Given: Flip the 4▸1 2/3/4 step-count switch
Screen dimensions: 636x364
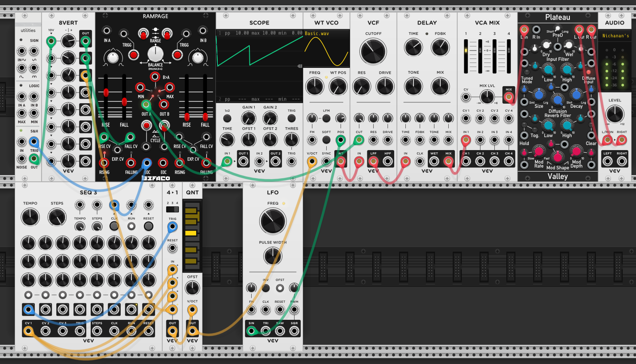Looking at the screenshot, I should pos(172,209).
